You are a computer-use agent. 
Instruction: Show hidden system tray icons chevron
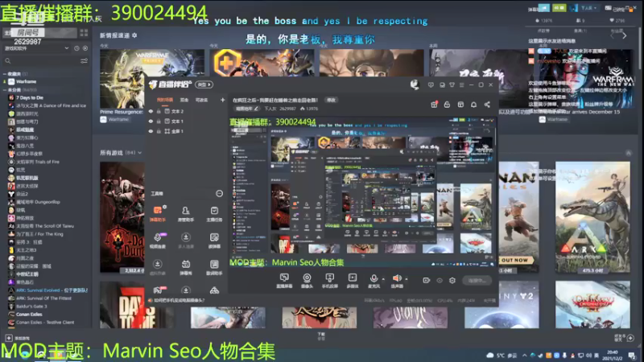(x=525, y=356)
